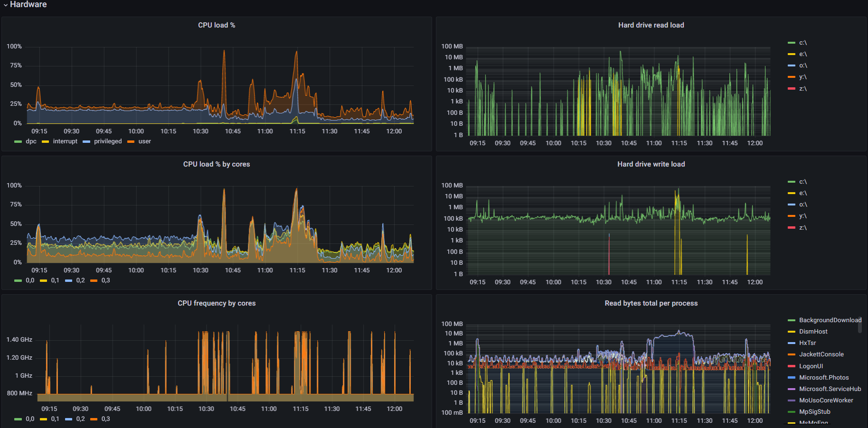This screenshot has width=868, height=428.
Task: Toggle z:\ series in Hard drive read load
Action: (x=803, y=89)
